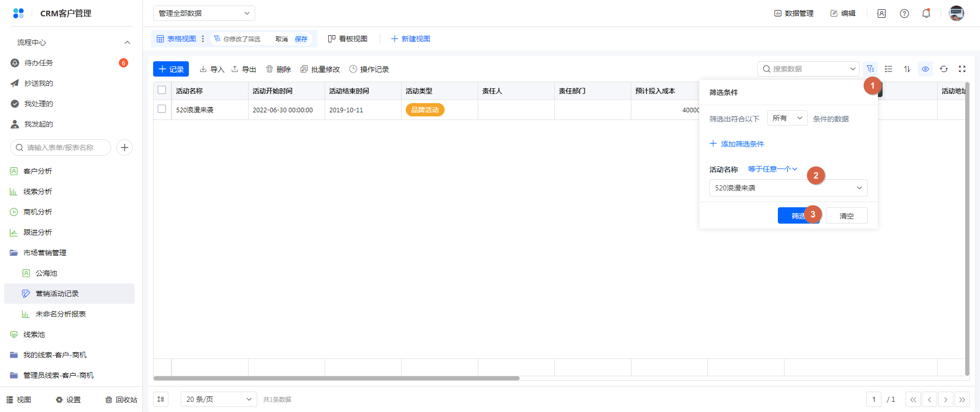Open 公海池 in the sidebar
This screenshot has height=412, width=980.
[46, 273]
